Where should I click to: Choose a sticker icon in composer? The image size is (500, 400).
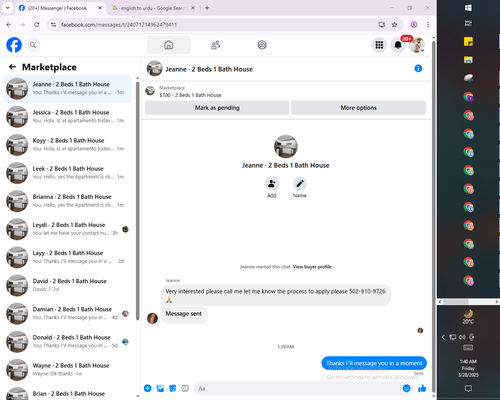(173, 388)
